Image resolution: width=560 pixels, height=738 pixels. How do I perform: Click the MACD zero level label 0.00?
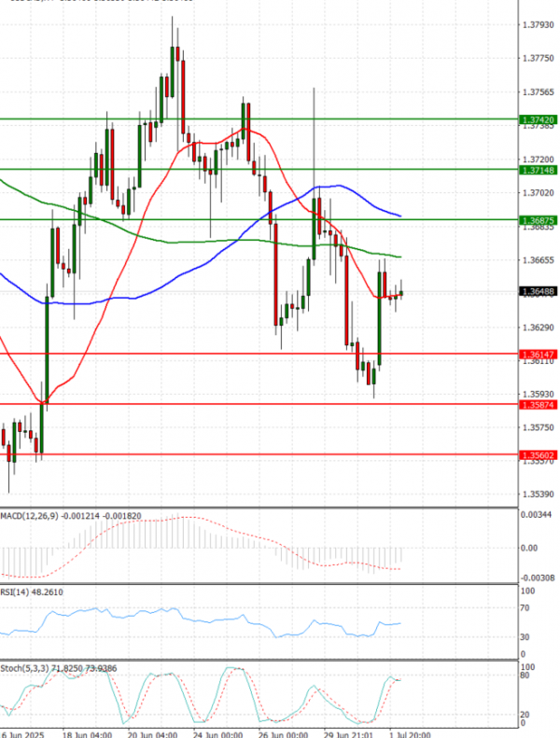click(529, 548)
